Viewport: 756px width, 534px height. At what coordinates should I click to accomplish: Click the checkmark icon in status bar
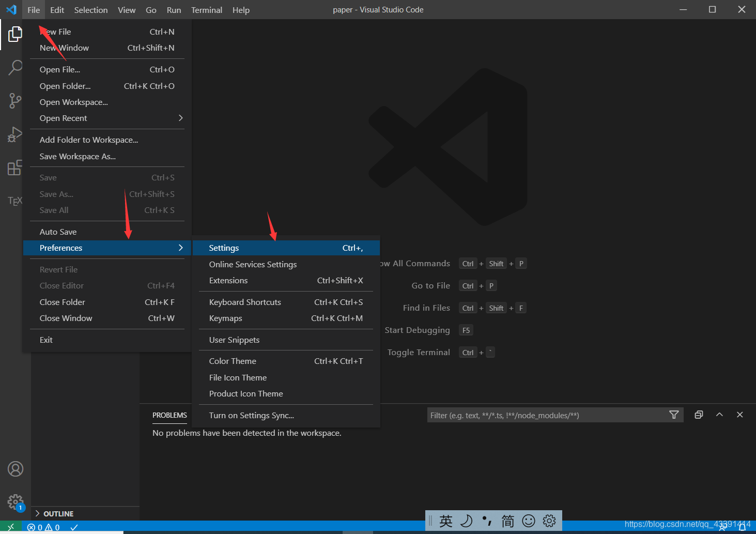74,527
